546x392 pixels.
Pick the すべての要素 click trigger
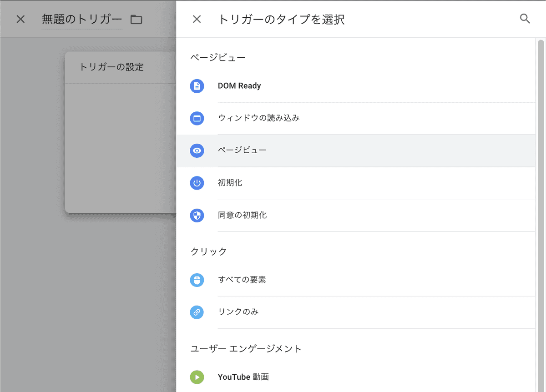pyautogui.click(x=356, y=280)
